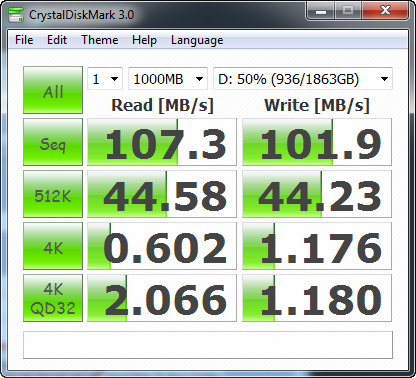416x378 pixels.
Task: Run the Seq sequential test
Action: pos(53,142)
